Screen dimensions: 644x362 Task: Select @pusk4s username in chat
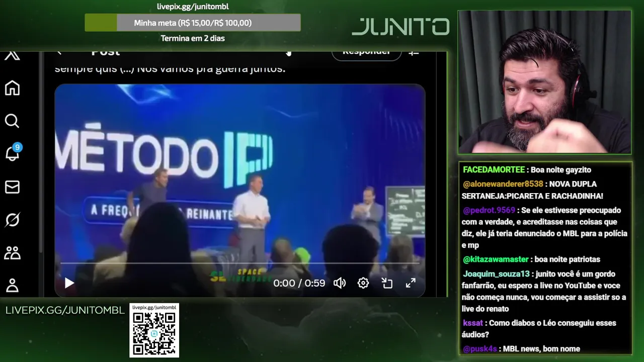pyautogui.click(x=479, y=349)
